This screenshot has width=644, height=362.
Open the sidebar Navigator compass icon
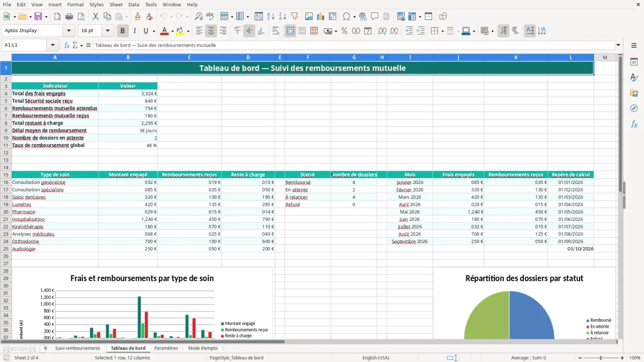(x=634, y=108)
